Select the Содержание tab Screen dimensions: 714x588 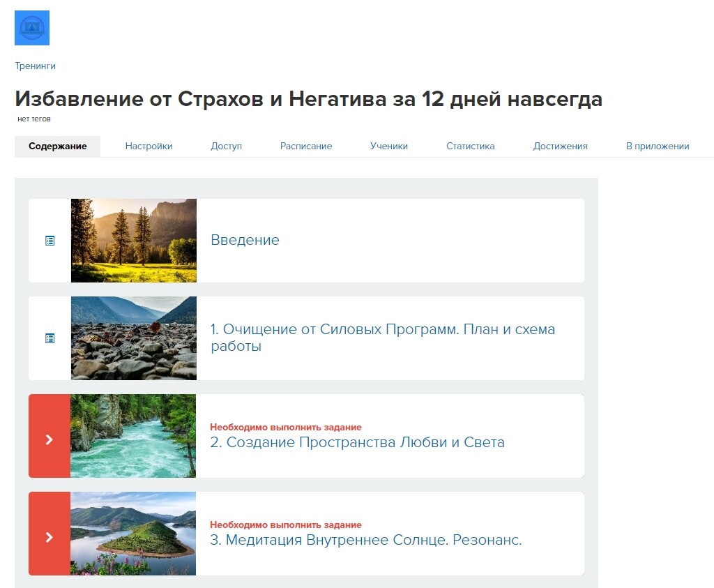[x=57, y=146]
